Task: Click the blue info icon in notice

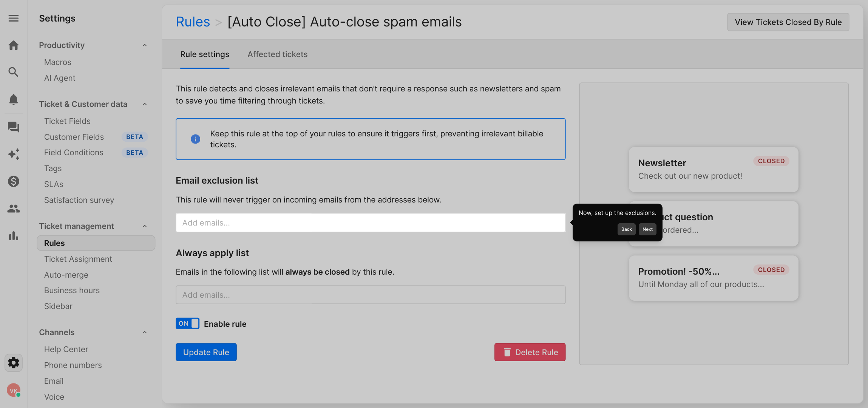Action: [x=195, y=139]
